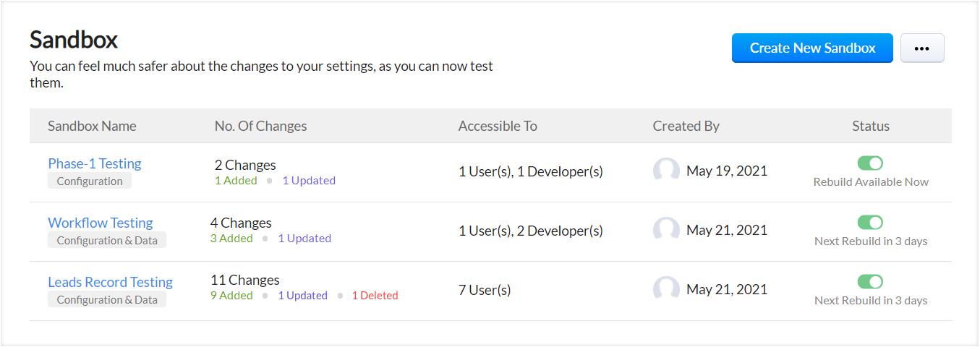The image size is (980, 347).
Task: View 1 Updated changes for Phase-1 Testing
Action: 309,181
